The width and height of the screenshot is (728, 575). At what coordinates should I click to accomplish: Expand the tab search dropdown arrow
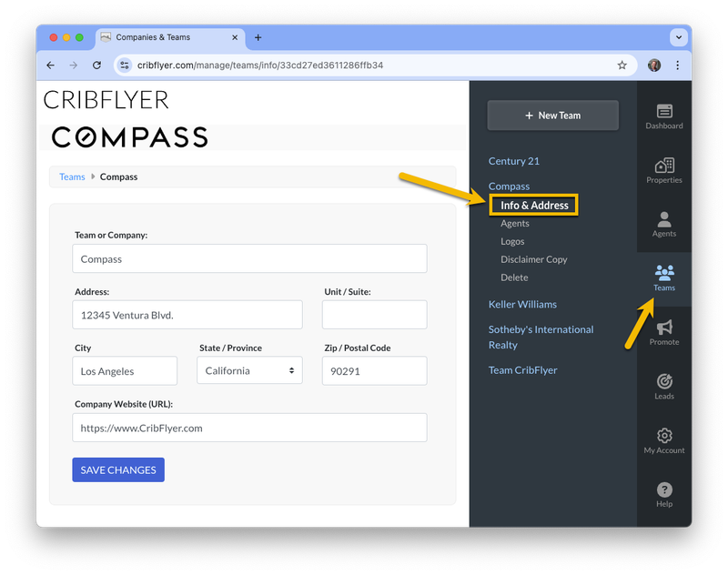pos(678,37)
